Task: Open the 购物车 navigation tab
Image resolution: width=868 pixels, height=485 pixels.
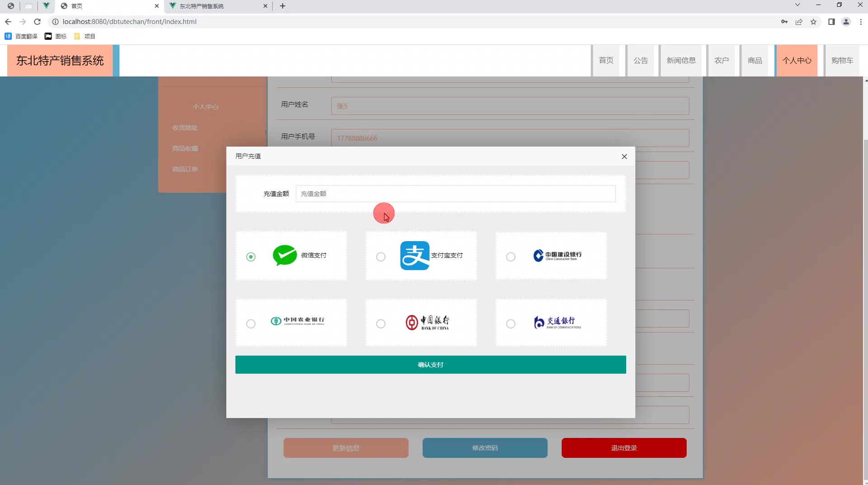Action: [842, 61]
